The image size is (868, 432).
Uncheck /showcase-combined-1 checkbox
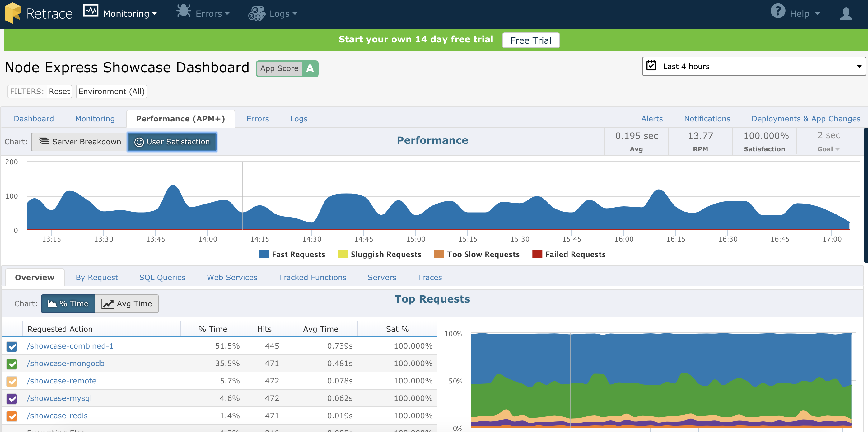(x=12, y=346)
